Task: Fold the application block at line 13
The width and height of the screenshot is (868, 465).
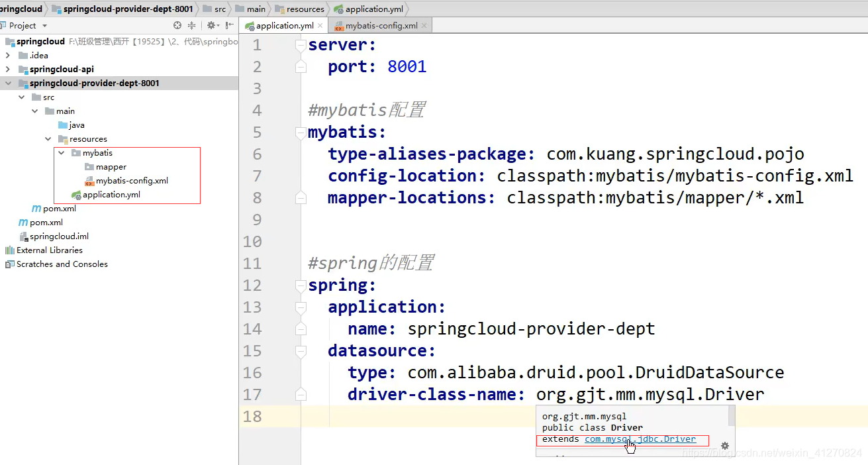Action: coord(301,307)
